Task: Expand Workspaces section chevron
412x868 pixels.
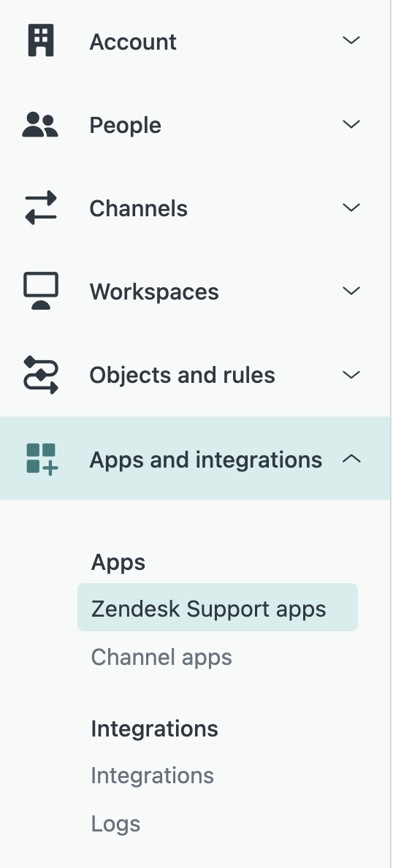Action: (x=351, y=291)
